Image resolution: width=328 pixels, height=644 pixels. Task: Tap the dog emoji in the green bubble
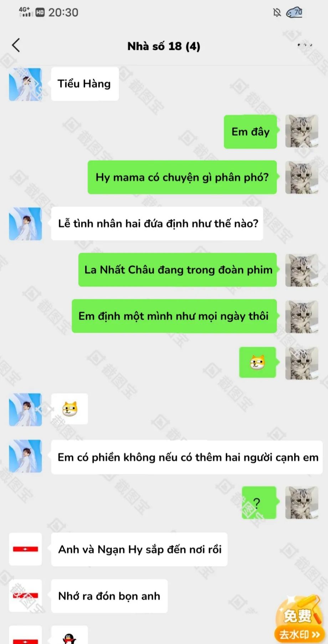click(x=257, y=362)
